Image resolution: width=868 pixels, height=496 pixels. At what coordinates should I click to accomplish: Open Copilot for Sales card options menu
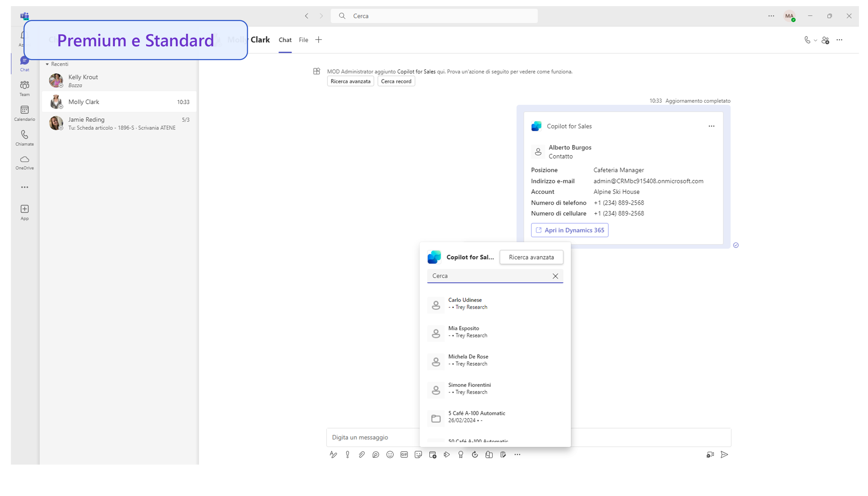[x=711, y=126]
